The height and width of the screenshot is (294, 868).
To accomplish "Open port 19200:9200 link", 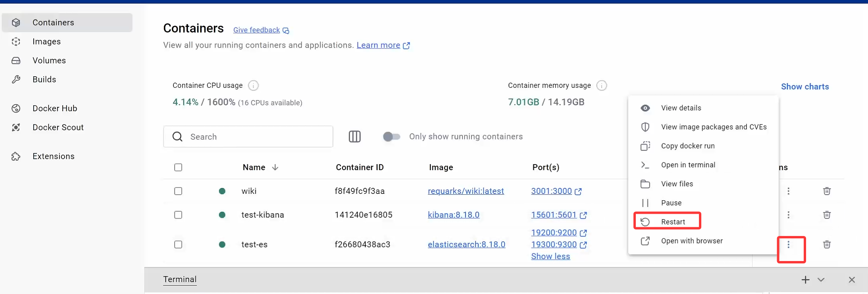I will tap(554, 232).
